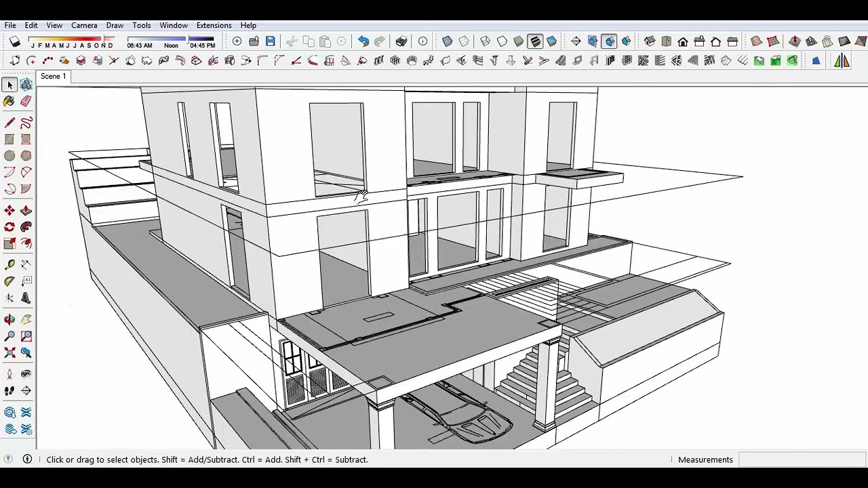The height and width of the screenshot is (488, 868).
Task: Create a new model with the New icon
Action: click(237, 42)
